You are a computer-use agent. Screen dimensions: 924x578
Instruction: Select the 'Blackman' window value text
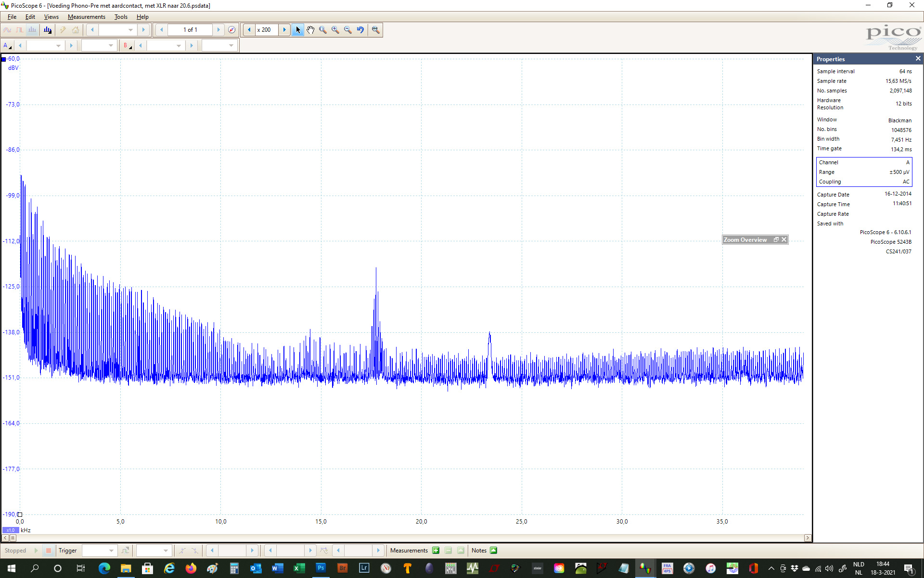(x=899, y=120)
